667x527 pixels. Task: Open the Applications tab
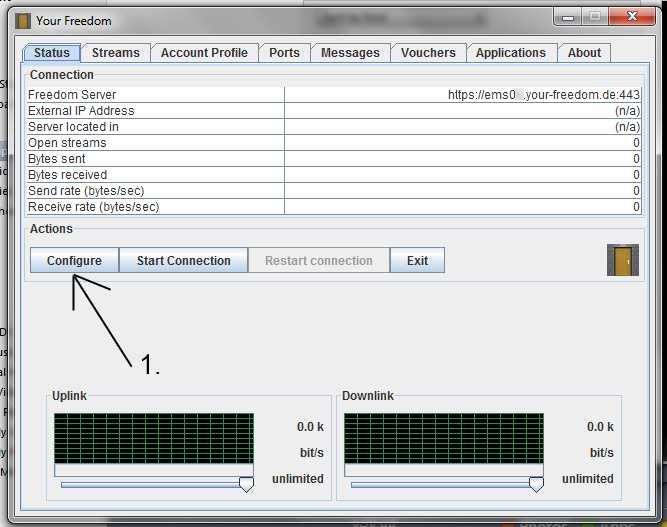tap(510, 53)
